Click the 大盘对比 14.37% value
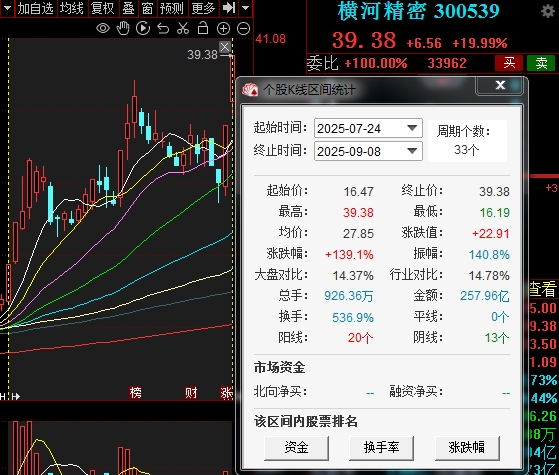The height and width of the screenshot is (475, 559). 353,276
